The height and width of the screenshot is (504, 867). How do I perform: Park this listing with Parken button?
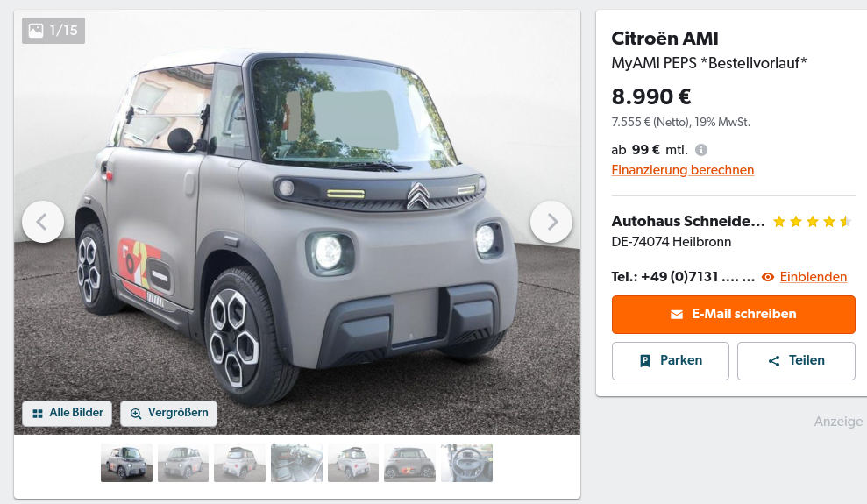(670, 361)
